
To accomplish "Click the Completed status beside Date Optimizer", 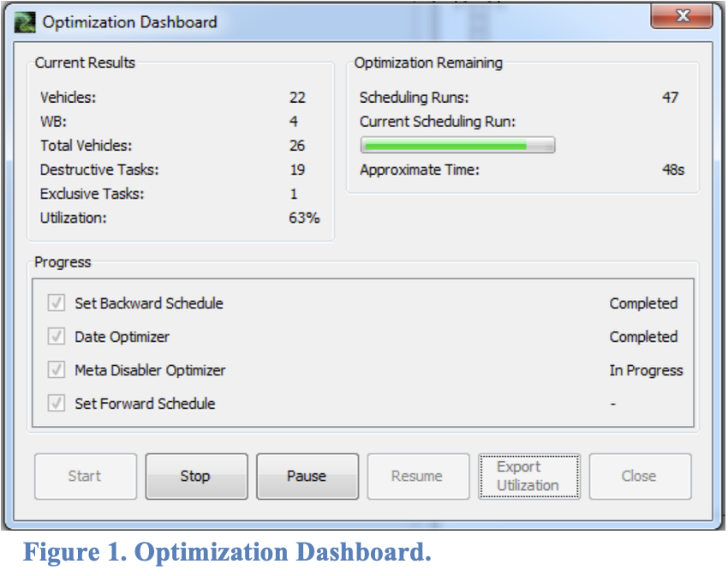I will (x=643, y=337).
